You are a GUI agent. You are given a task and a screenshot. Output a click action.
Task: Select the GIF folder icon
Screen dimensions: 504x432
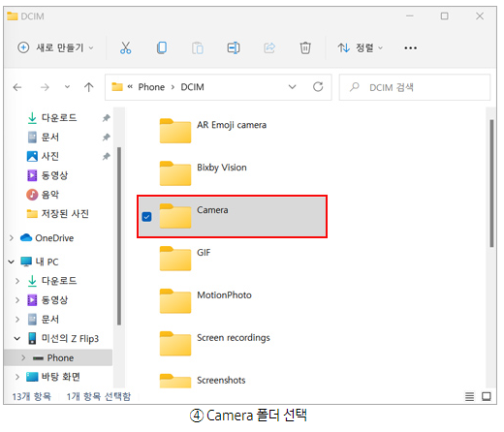point(175,259)
